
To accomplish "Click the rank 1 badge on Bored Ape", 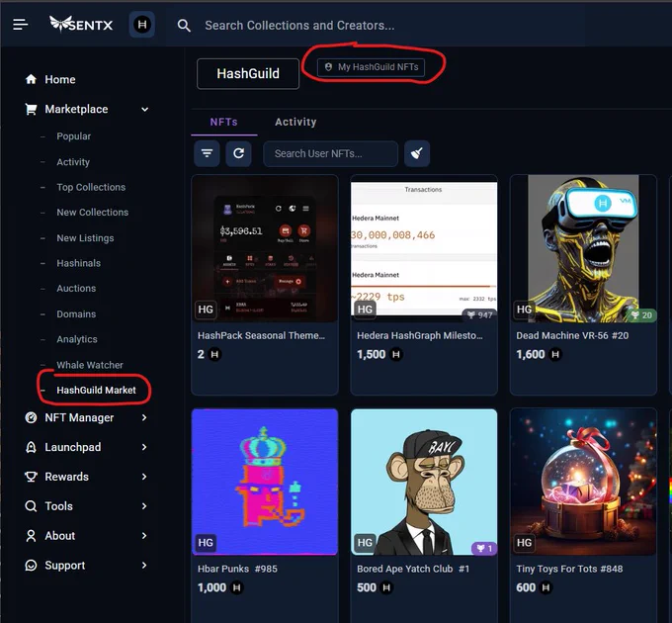I will coord(484,549).
